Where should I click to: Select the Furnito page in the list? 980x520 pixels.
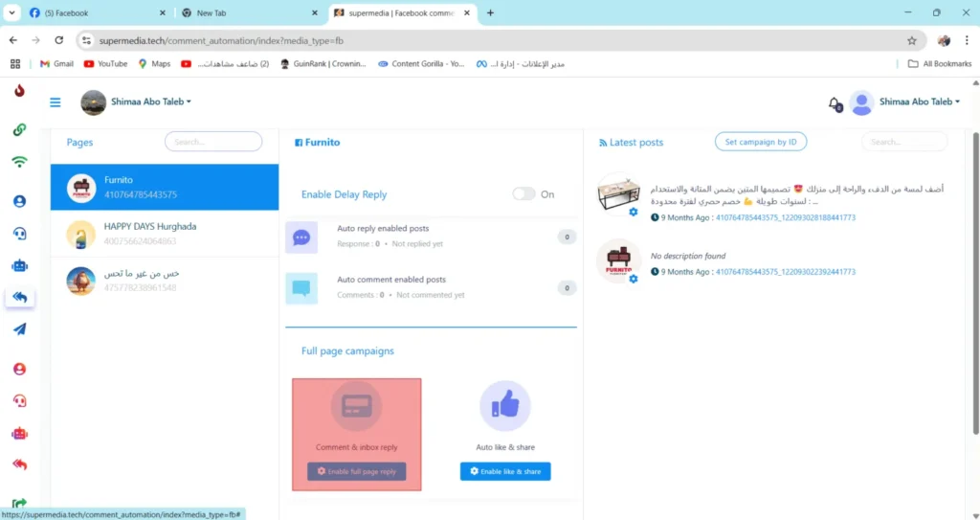[x=165, y=187]
